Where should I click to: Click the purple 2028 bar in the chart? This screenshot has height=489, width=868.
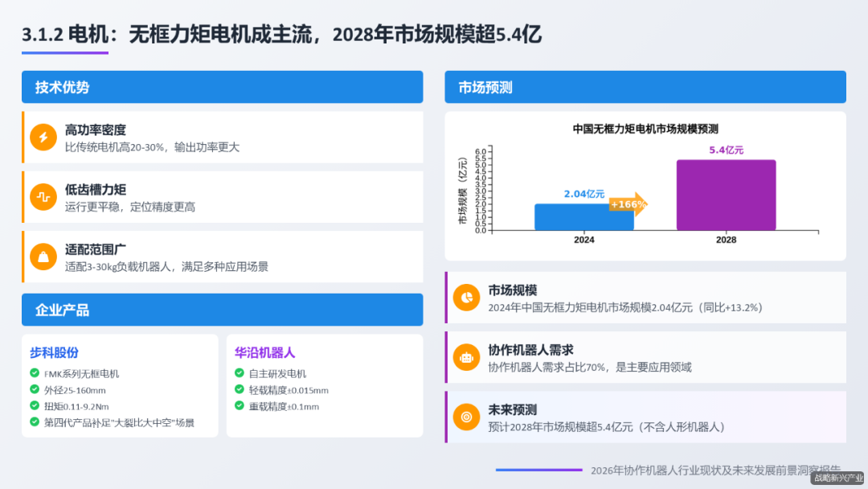click(726, 195)
